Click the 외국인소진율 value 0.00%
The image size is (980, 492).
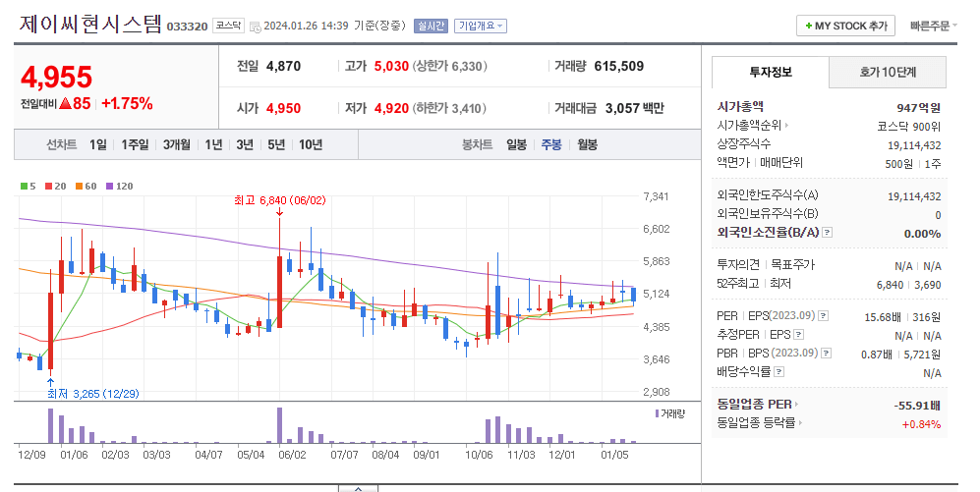point(923,234)
